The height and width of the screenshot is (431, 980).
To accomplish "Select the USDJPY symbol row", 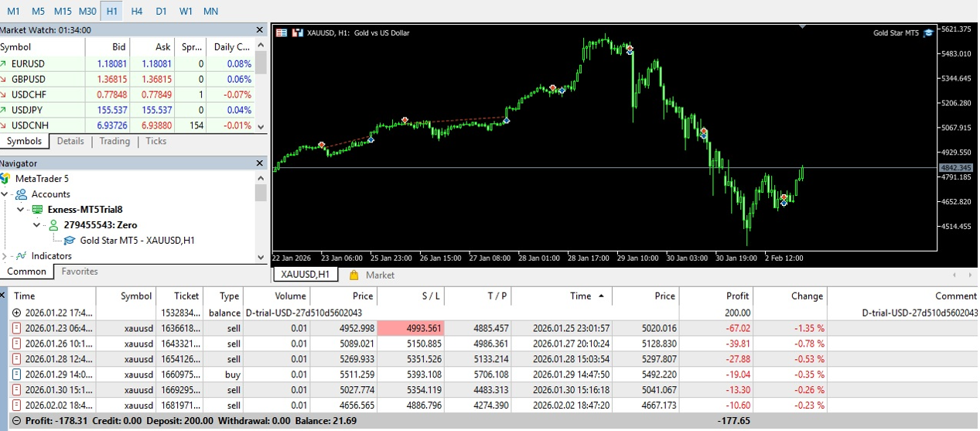I will [x=128, y=110].
